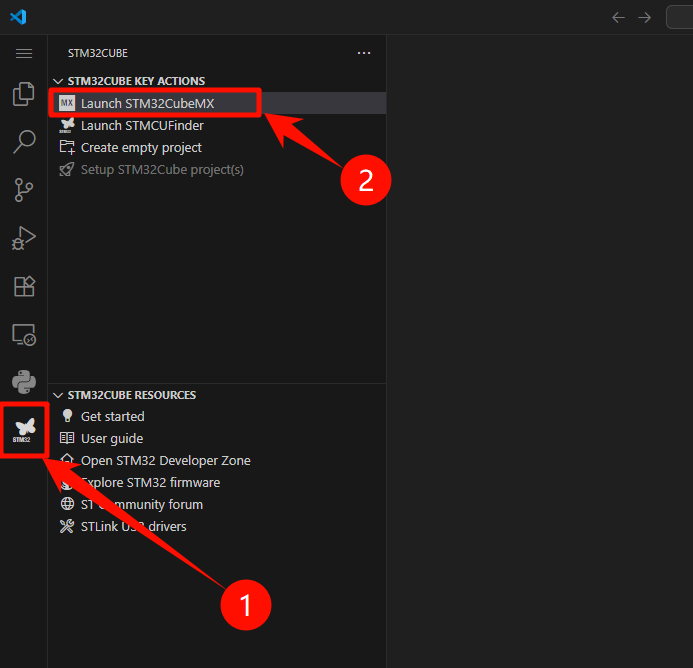Screen dimensions: 693x668
Task: Go forward using the right arrow
Action: [644, 18]
